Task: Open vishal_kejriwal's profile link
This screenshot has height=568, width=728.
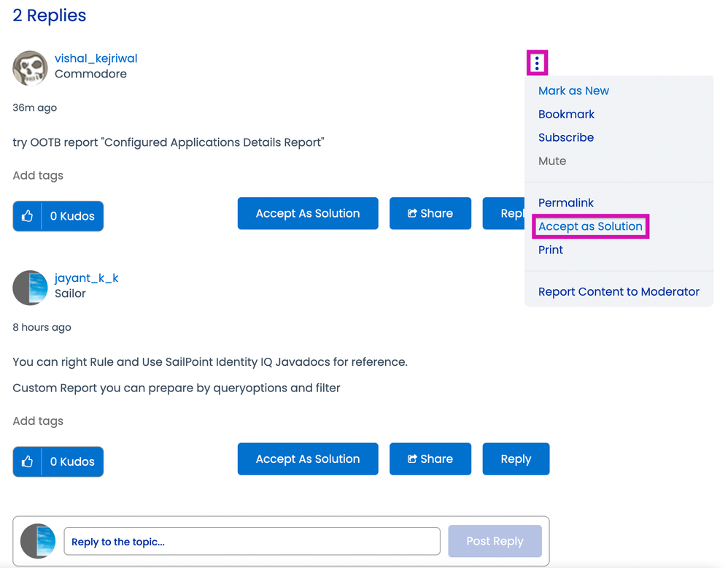Action: tap(96, 58)
